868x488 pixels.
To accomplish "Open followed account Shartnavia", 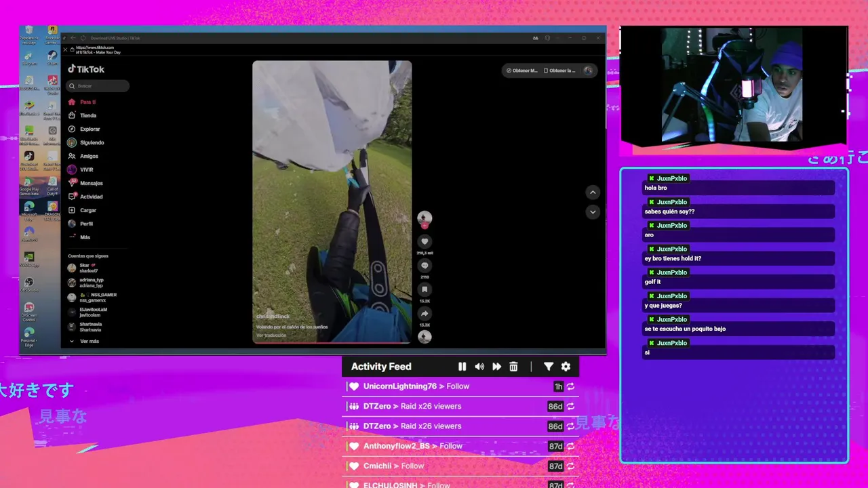I will [85, 327].
